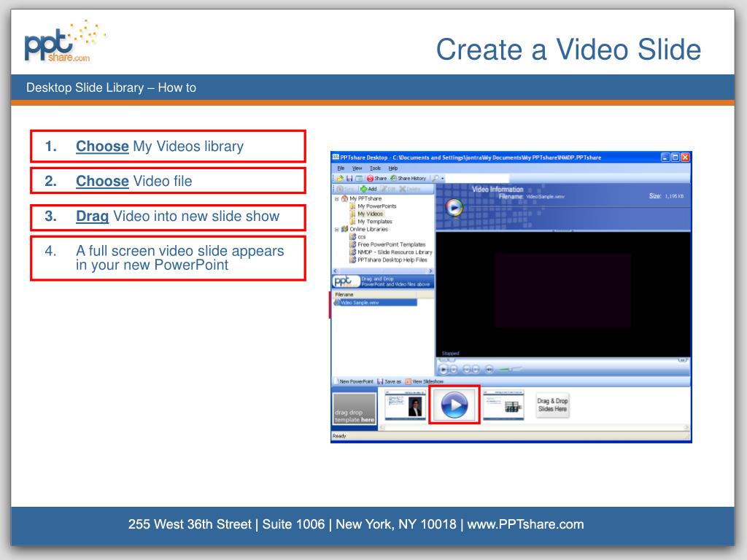This screenshot has height=560, width=747.
Task: Click the My PPTshare root node
Action: (362, 198)
